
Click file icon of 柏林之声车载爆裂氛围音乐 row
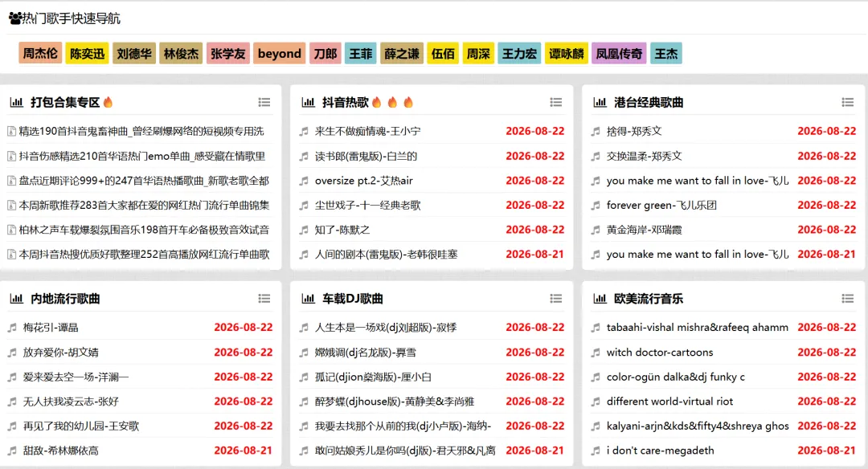(11, 230)
